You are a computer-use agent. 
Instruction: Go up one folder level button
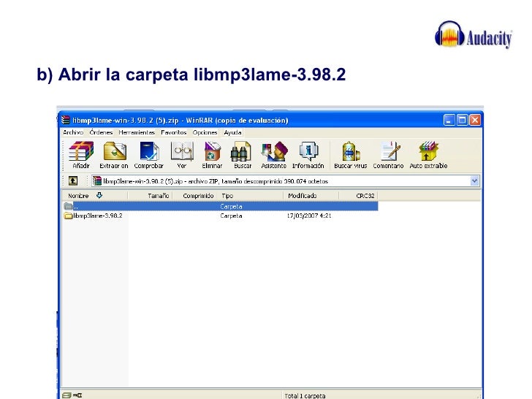[x=73, y=180]
